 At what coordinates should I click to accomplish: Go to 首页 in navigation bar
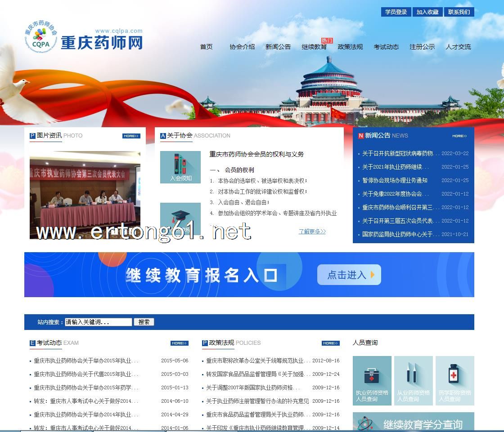(206, 47)
